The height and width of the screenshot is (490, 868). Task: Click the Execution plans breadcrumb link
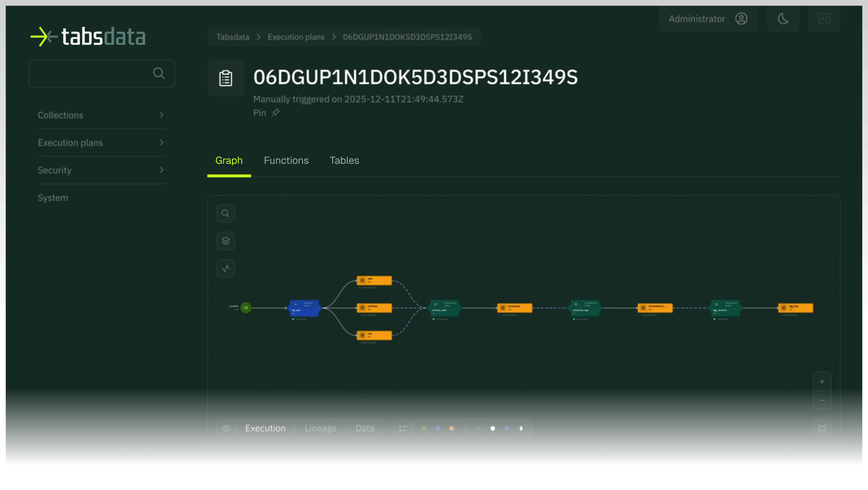point(296,37)
